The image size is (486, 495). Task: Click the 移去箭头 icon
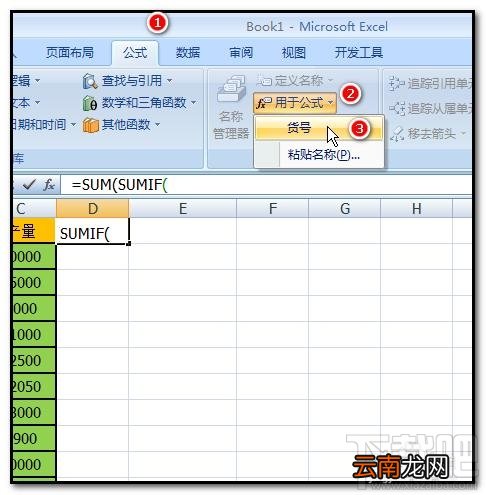(397, 134)
